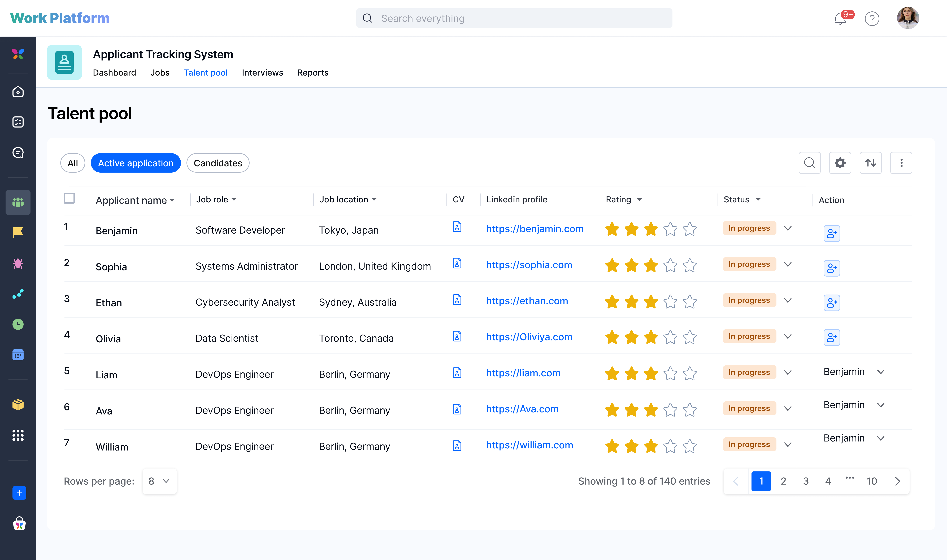
Task: Switch to Dashboard tab
Action: click(x=114, y=72)
